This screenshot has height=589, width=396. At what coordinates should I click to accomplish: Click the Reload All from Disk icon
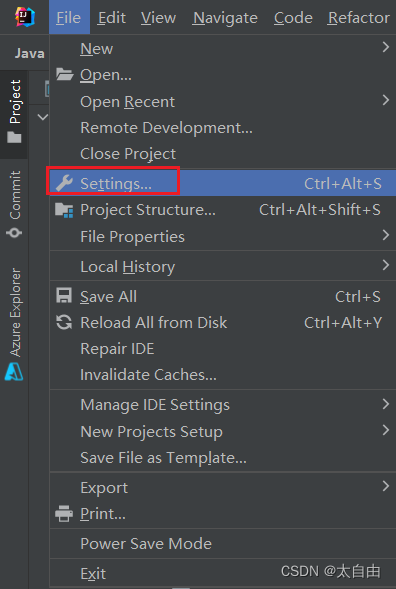click(64, 322)
